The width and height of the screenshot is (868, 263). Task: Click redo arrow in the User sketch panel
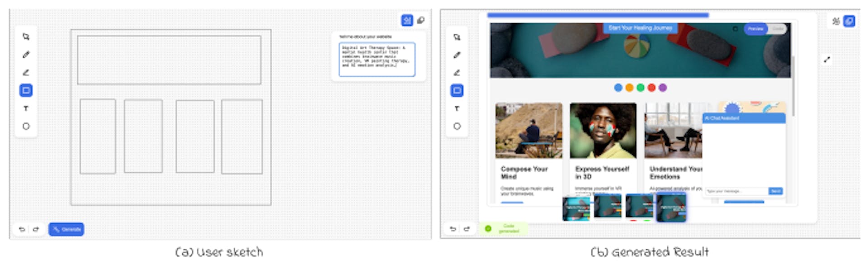click(x=36, y=230)
